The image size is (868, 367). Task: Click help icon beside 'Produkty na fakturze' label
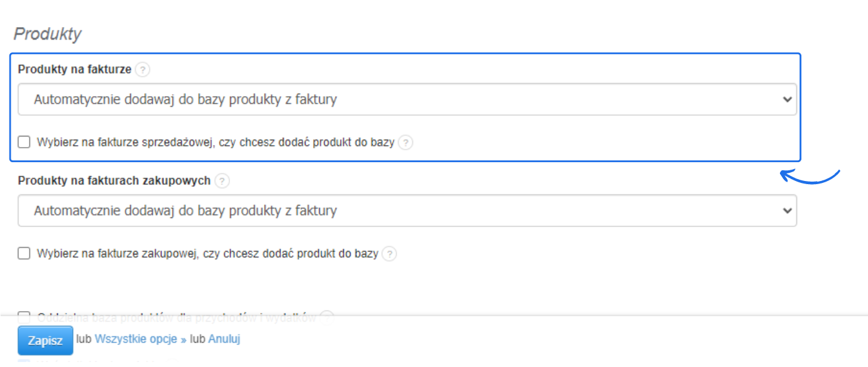143,70
